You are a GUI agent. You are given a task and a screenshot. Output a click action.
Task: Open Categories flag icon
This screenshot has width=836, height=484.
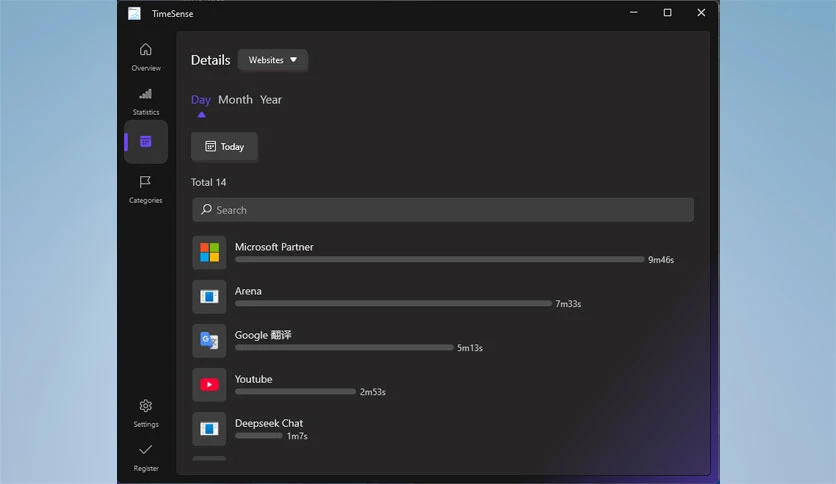point(145,182)
